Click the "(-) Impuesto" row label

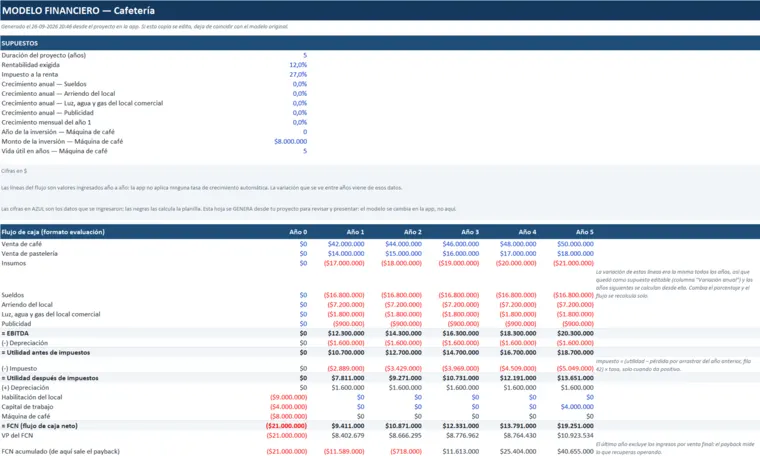click(x=19, y=368)
